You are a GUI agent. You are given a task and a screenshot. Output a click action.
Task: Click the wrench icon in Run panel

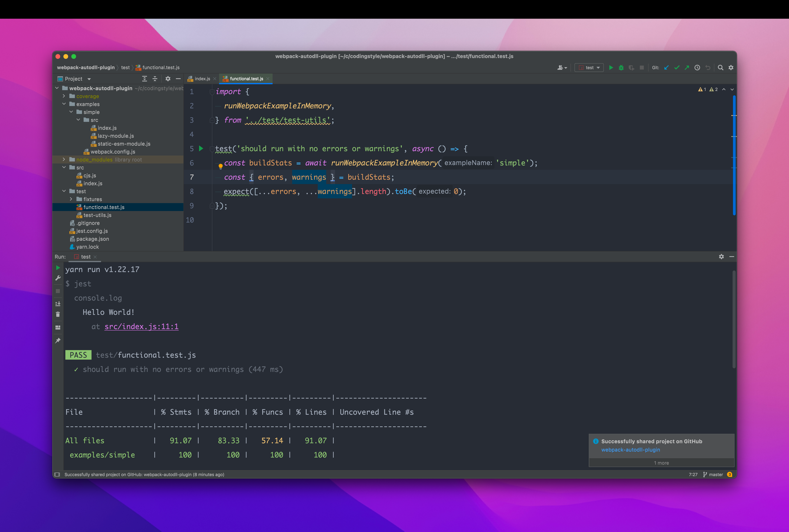[x=58, y=278]
